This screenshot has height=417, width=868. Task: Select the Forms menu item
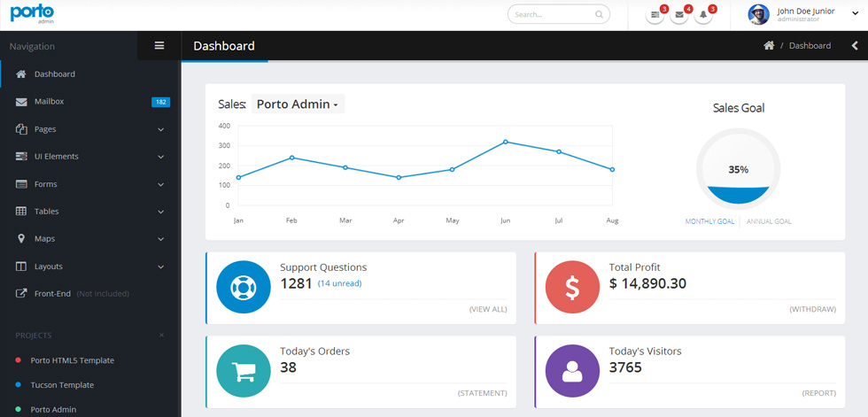(90, 184)
